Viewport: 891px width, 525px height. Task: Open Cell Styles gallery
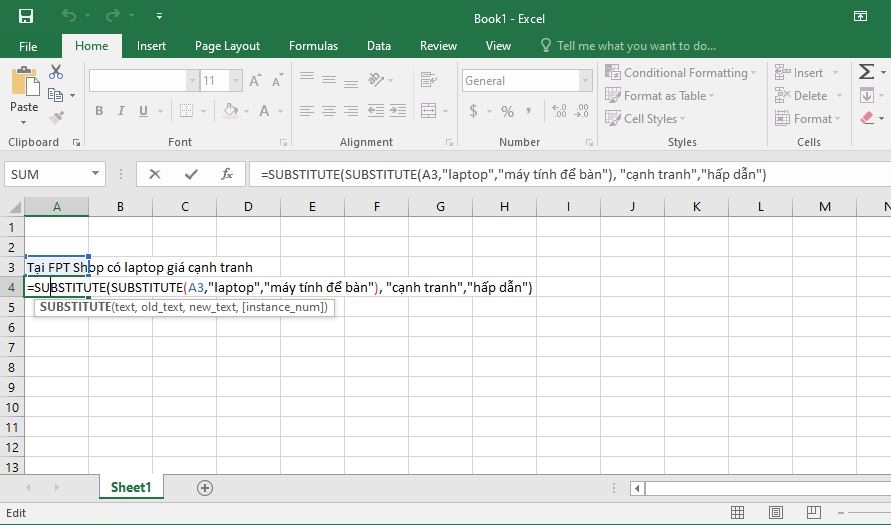click(x=645, y=119)
